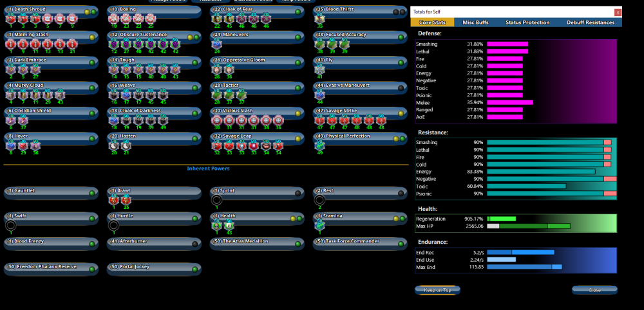Viewport: 644px width, 310px height.
Task: Open the Fly power's level 41 enhancement slot
Action: click(320, 70)
